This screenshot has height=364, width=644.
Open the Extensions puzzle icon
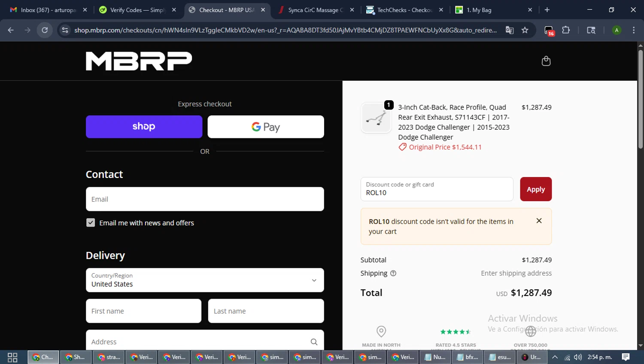(566, 30)
